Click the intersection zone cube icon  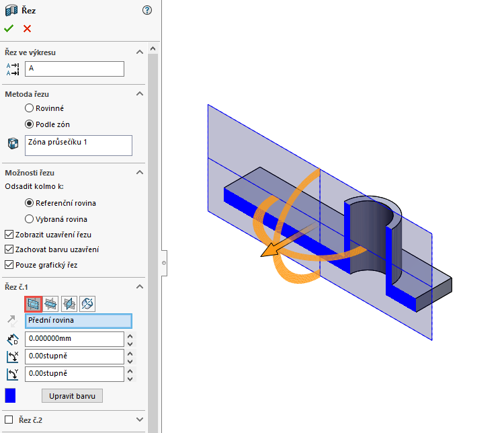point(13,143)
